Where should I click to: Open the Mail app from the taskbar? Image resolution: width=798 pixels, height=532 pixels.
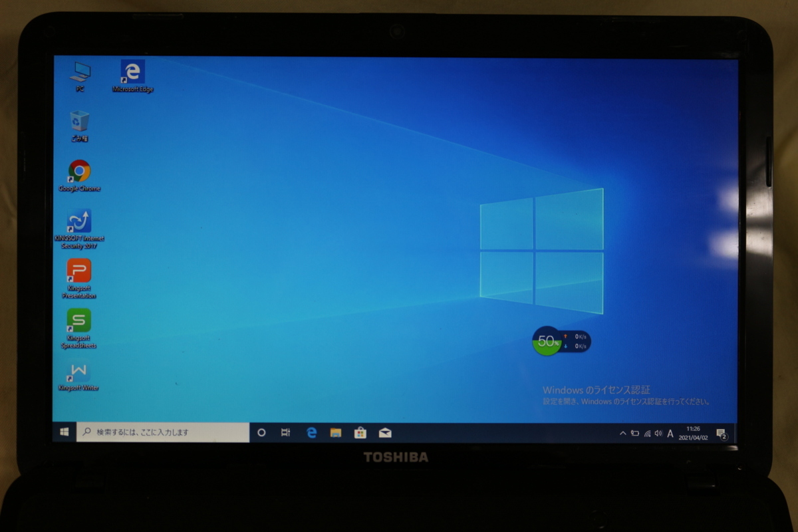385,432
